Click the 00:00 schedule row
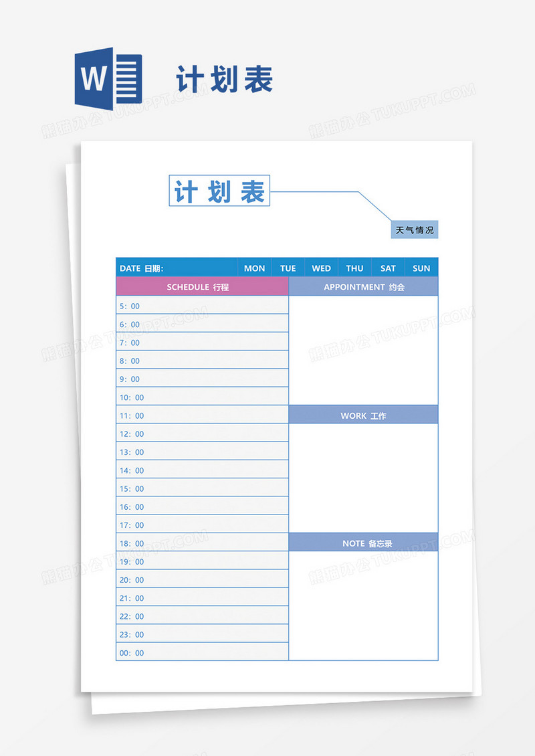Viewport: 535px width, 756px height. point(203,652)
